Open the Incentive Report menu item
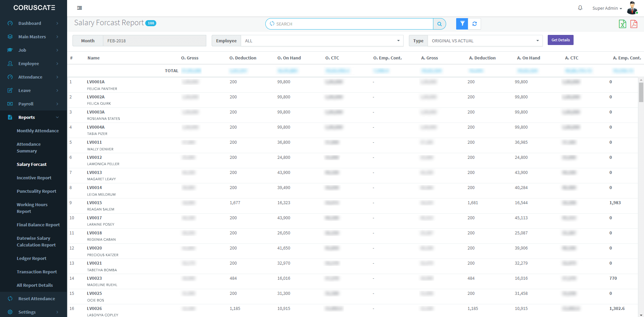Viewport: 644px width, 317px height. pos(34,178)
